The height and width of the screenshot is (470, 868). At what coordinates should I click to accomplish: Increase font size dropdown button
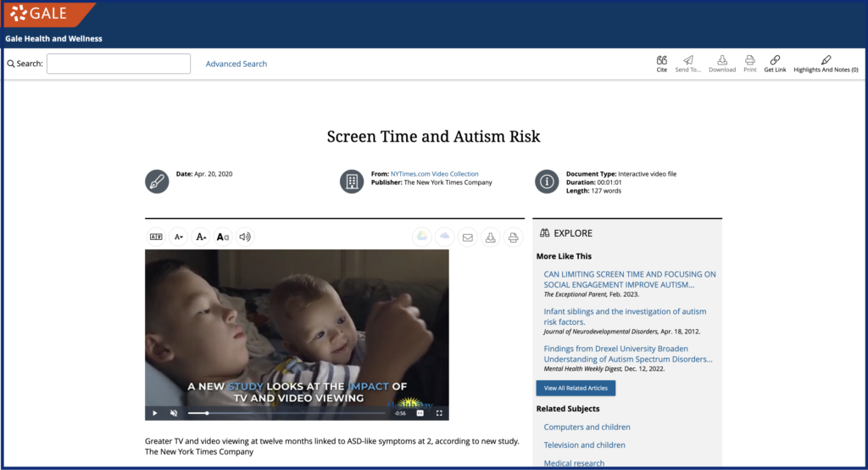click(x=201, y=238)
